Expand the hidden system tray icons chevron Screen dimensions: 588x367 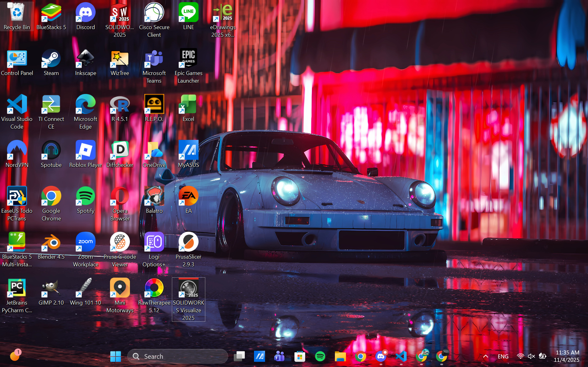coord(486,356)
